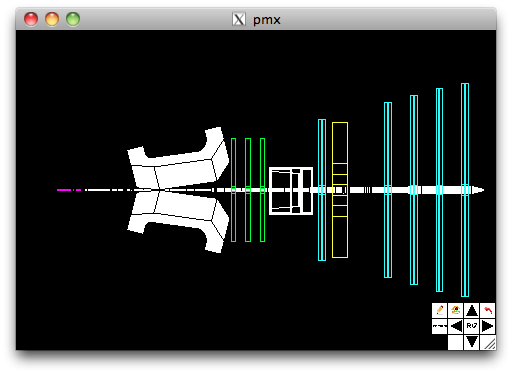Click the dashed line style icon
The width and height of the screenshot is (512, 374).
pos(439,326)
